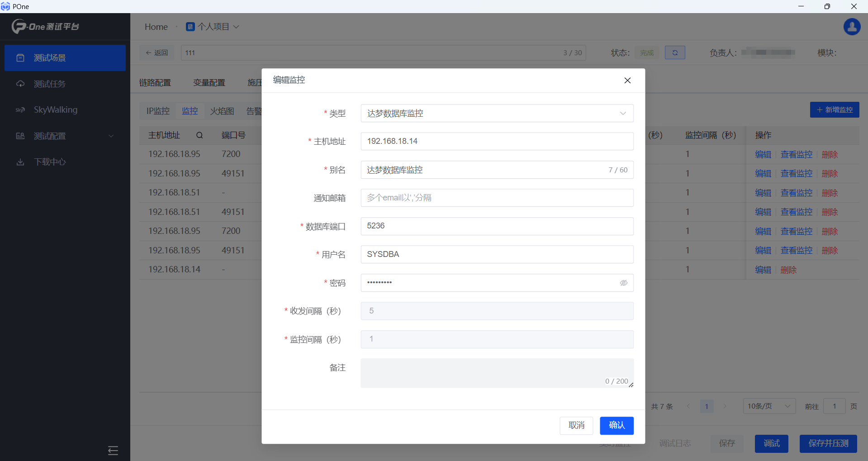This screenshot has width=868, height=461.
Task: Open the 10条/页 page size dropdown
Action: click(768, 406)
